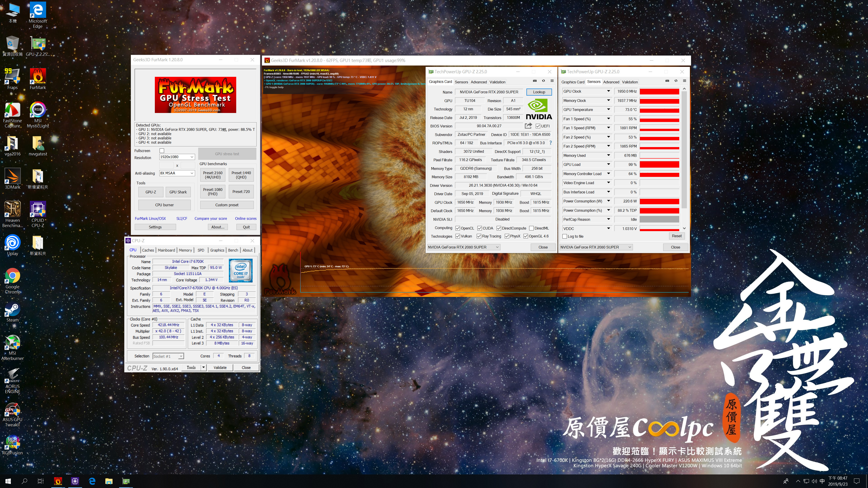Open Socket #1 selection dropdown in CPU-Z
The image size is (868, 488).
168,356
